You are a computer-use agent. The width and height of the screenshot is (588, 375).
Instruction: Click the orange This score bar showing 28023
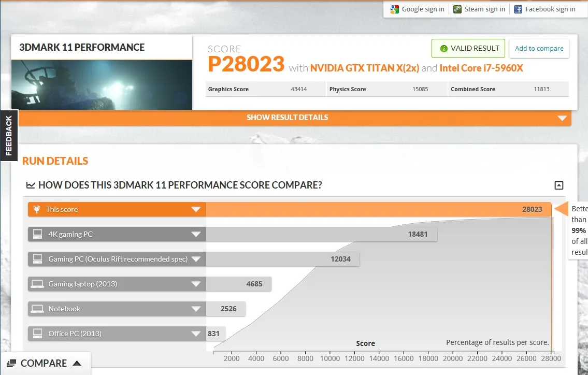click(x=378, y=209)
